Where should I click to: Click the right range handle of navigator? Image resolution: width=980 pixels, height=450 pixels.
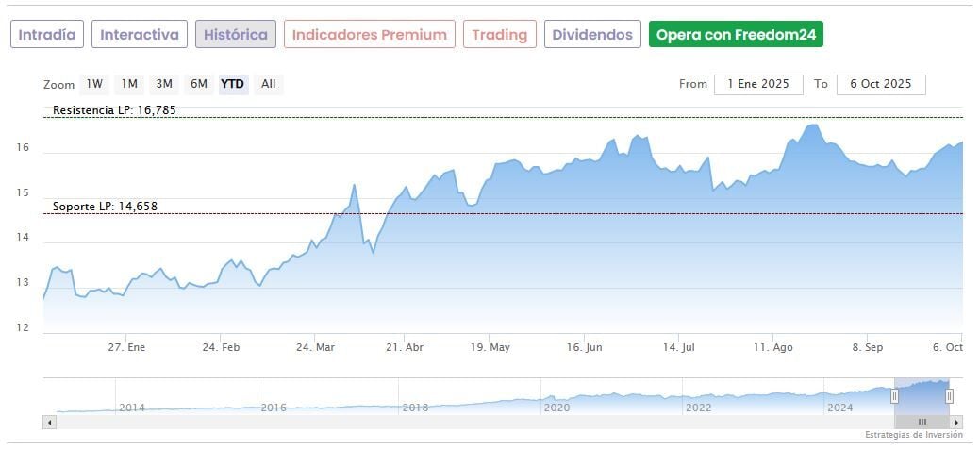(x=949, y=396)
